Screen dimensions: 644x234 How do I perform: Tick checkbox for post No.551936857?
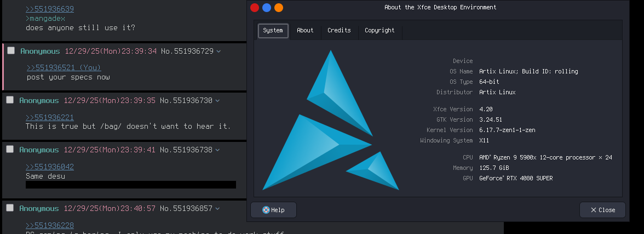pos(10,208)
